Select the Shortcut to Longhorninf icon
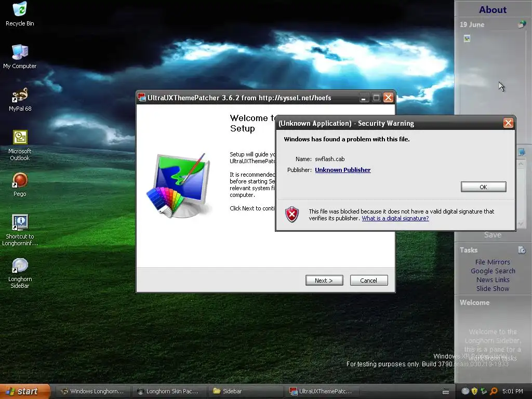 click(x=20, y=230)
